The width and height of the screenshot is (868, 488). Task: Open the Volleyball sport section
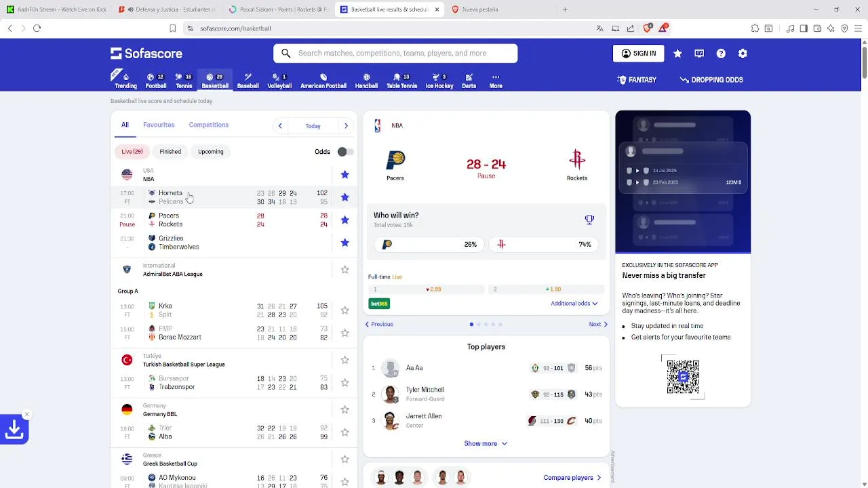point(279,80)
